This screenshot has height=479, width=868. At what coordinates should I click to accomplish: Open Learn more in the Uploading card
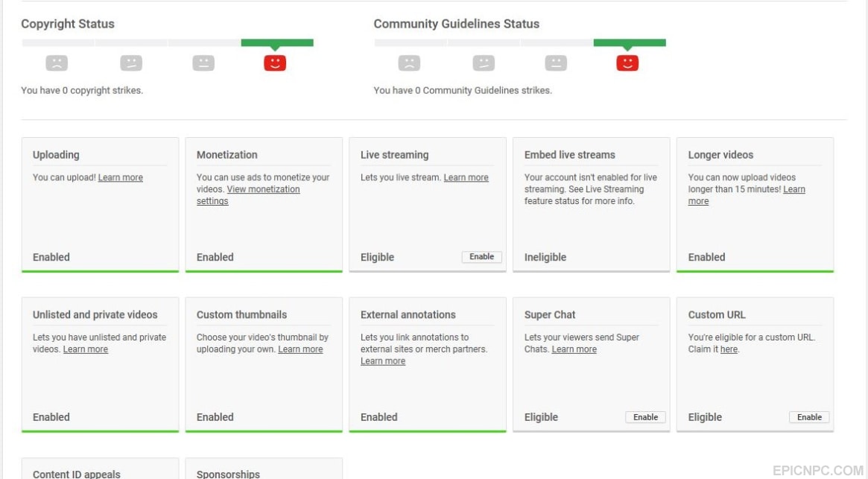(120, 177)
